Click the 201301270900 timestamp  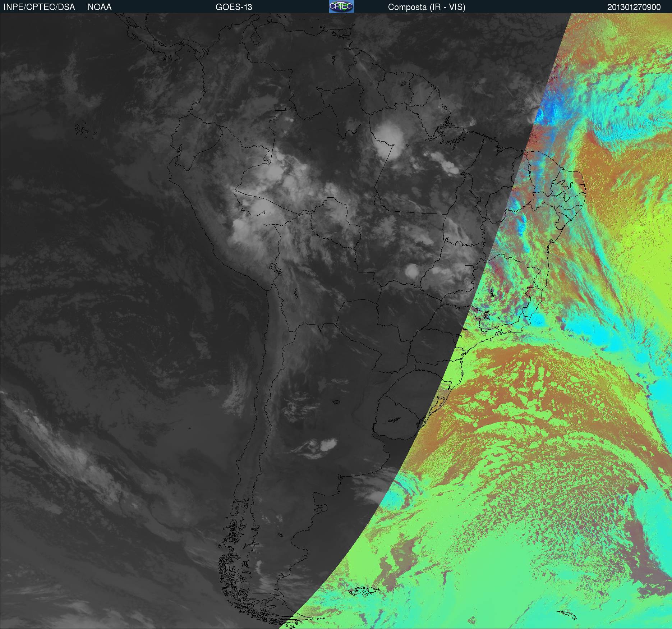pos(634,7)
